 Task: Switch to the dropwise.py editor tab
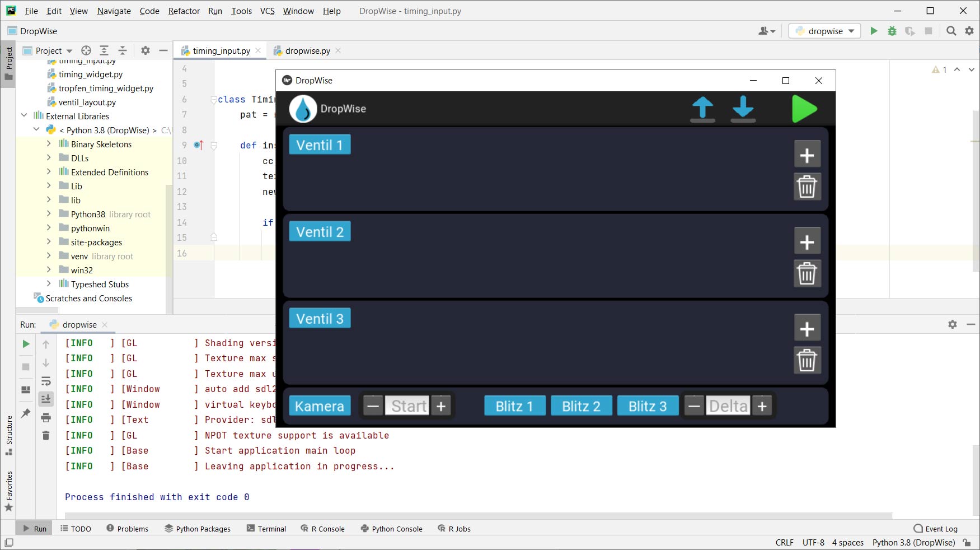(x=307, y=51)
